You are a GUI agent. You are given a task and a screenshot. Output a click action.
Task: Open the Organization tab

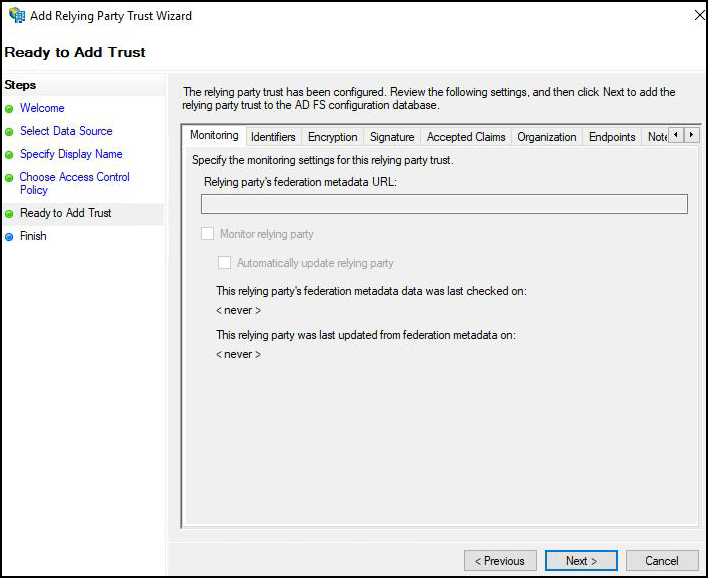[x=546, y=137]
